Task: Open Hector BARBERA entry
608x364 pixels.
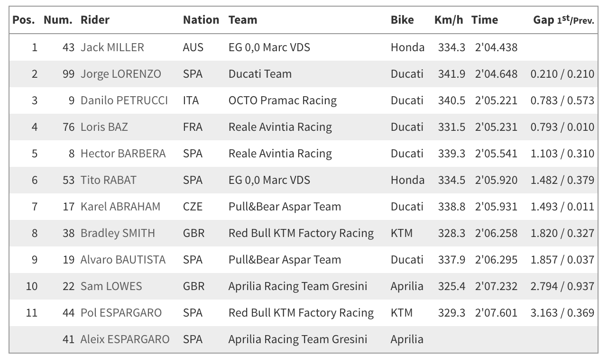Action: [123, 154]
